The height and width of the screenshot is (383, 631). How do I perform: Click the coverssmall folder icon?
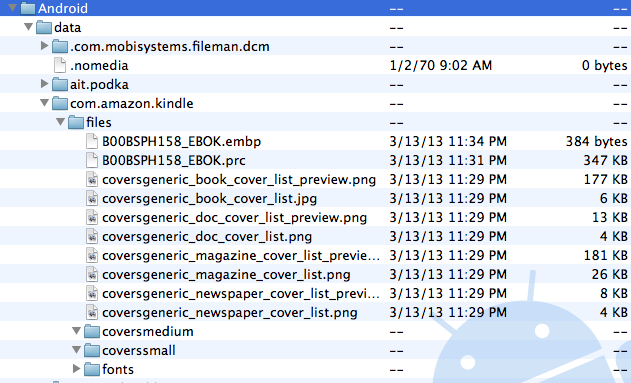92,350
